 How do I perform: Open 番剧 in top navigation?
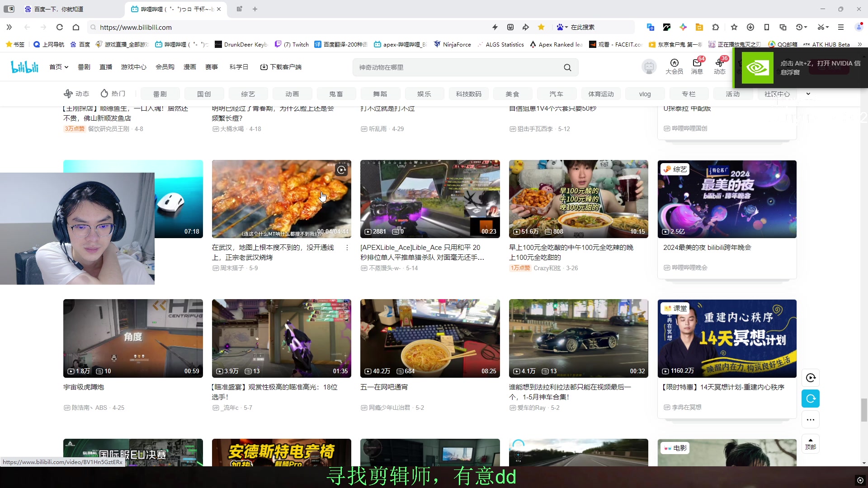pyautogui.click(x=84, y=67)
